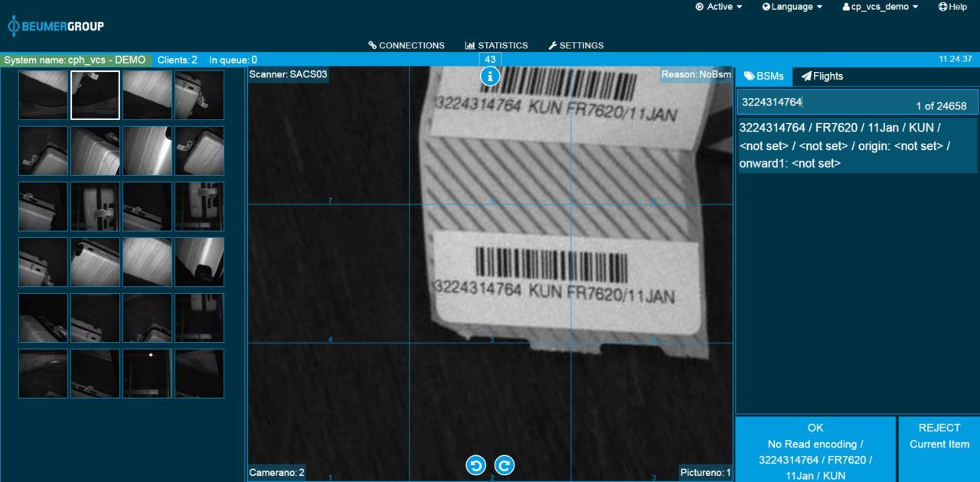
Task: Select the last thumbnail in the top row
Action: [199, 95]
